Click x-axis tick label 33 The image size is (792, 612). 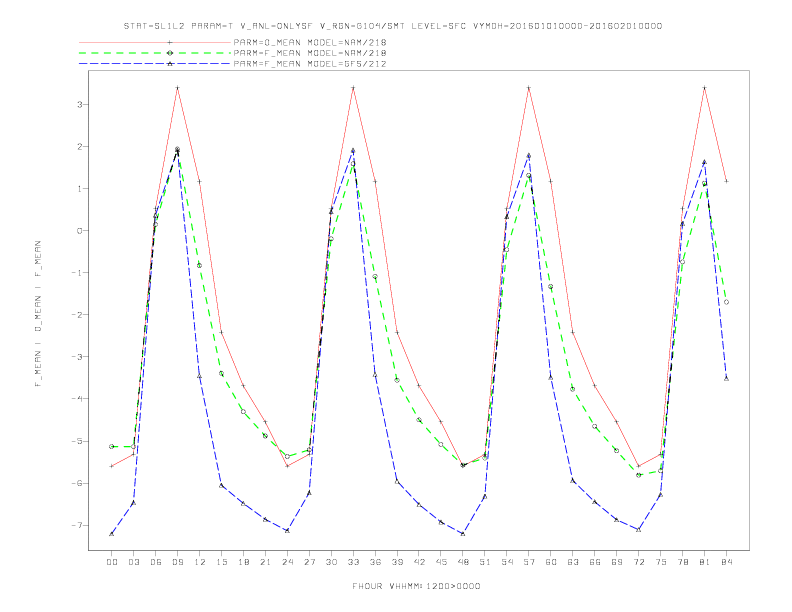pyautogui.click(x=353, y=562)
